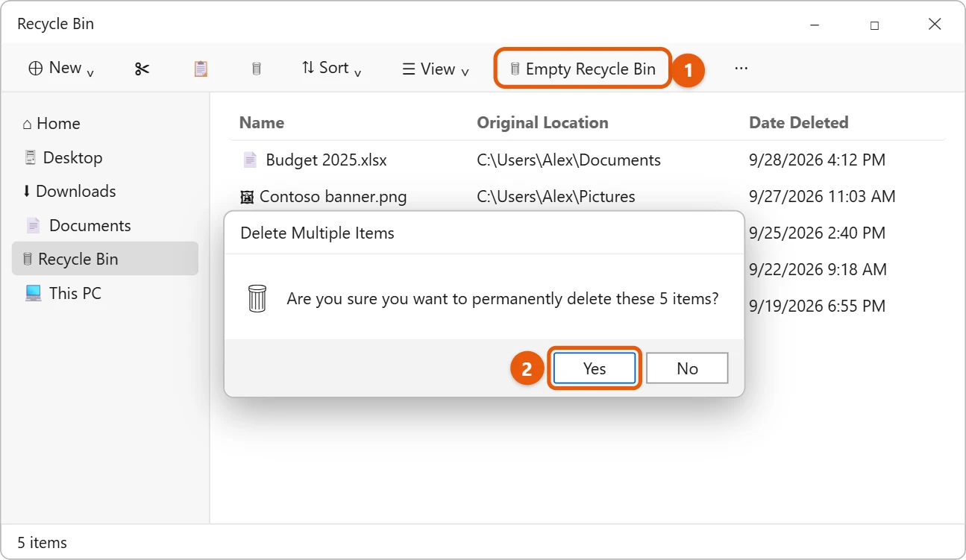Open Documents from navigation pane
The image size is (966, 560).
click(105, 225)
